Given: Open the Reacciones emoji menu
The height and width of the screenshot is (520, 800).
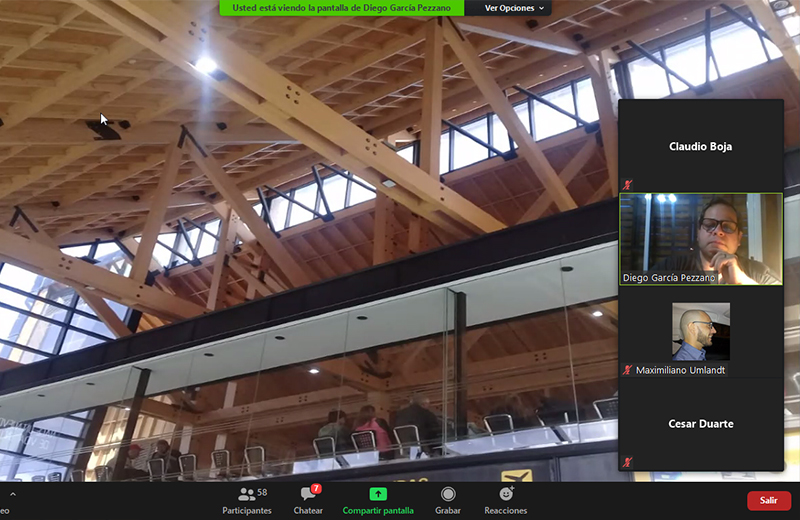Looking at the screenshot, I should pos(505,500).
